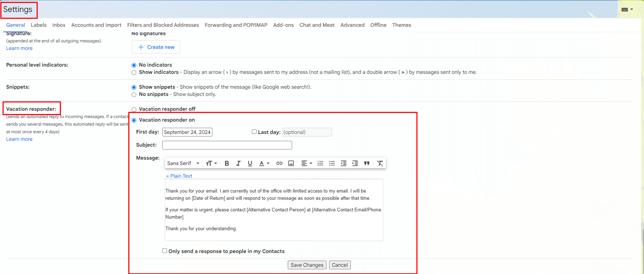Toggle italic formatting in message toolbar
The height and width of the screenshot is (274, 644).
coord(238,163)
